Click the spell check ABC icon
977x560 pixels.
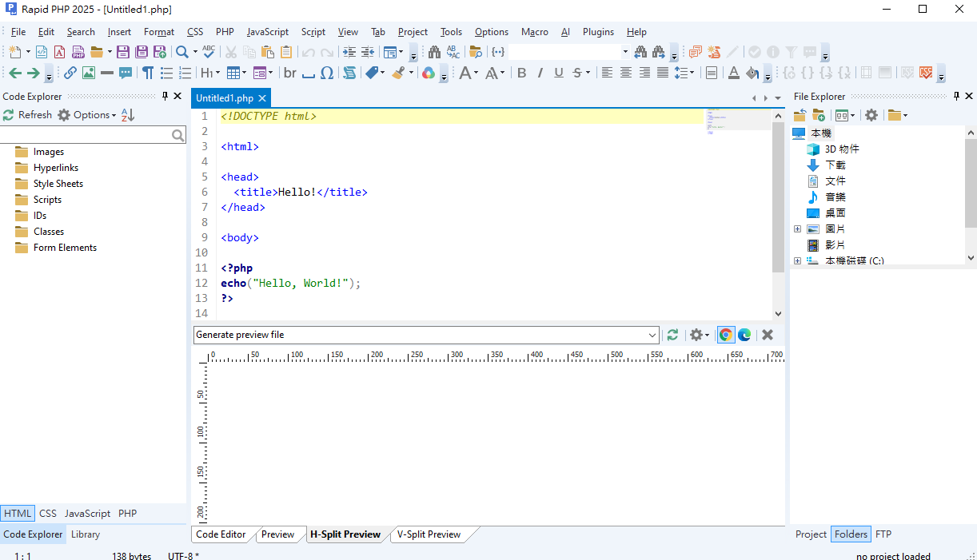(209, 52)
